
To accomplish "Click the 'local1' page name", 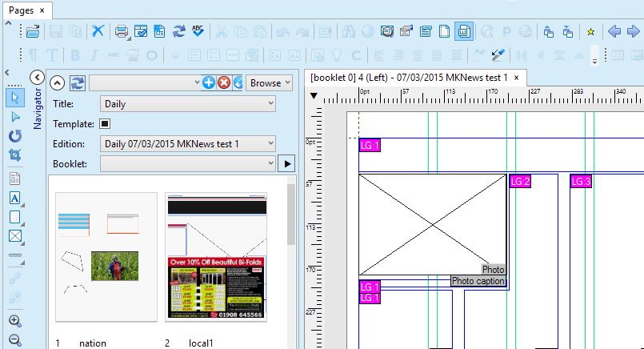I will click(x=201, y=343).
